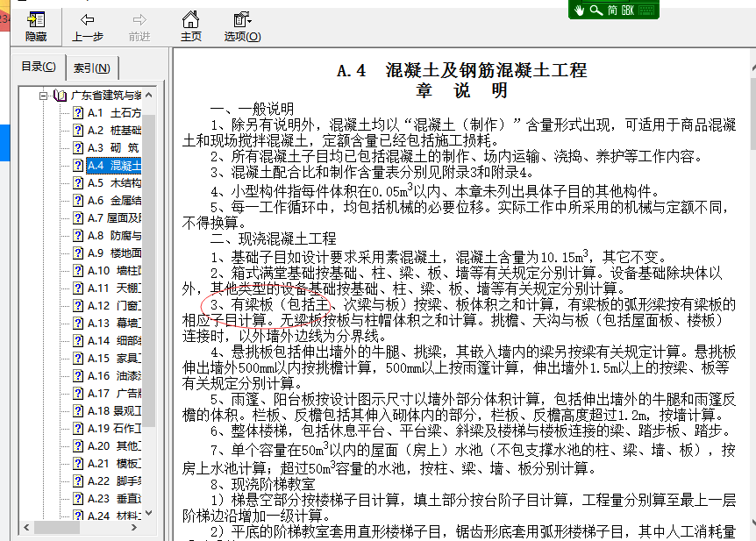Image resolution: width=756 pixels, height=541 pixels.
Task: Click tree horizontal scrollbar thumb
Action: tap(56, 528)
